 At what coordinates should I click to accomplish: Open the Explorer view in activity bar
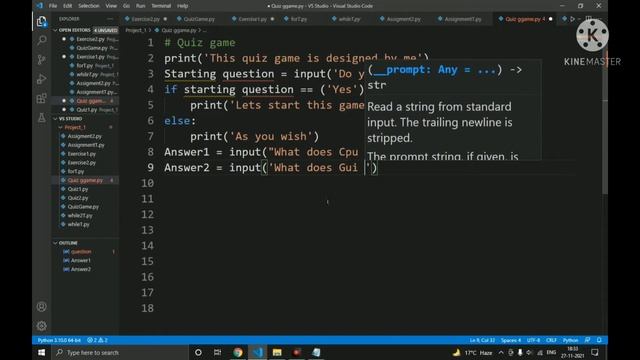41,21
